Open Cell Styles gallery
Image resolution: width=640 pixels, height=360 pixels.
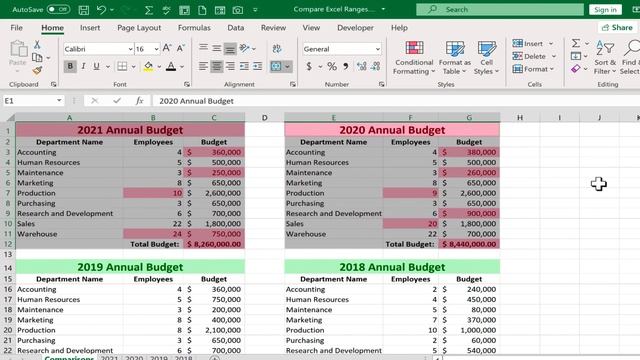coord(487,58)
